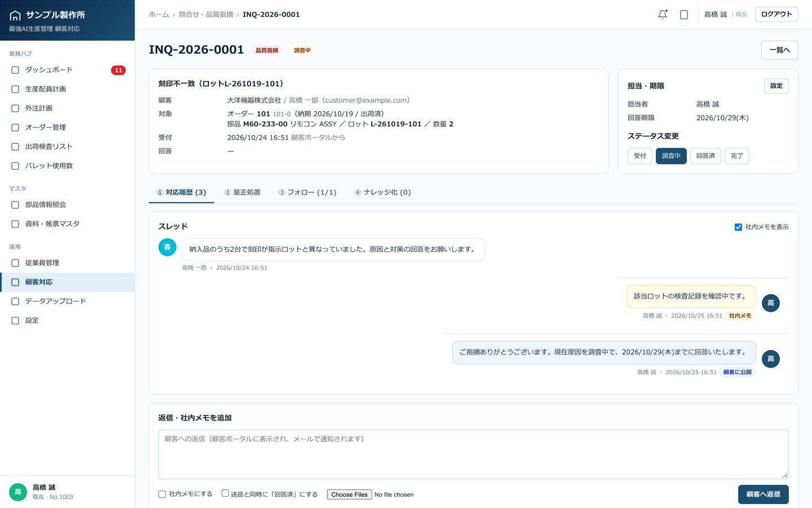812x508 pixels.
Task: Switch to the ナレッジ化 (0) tab
Action: click(383, 192)
